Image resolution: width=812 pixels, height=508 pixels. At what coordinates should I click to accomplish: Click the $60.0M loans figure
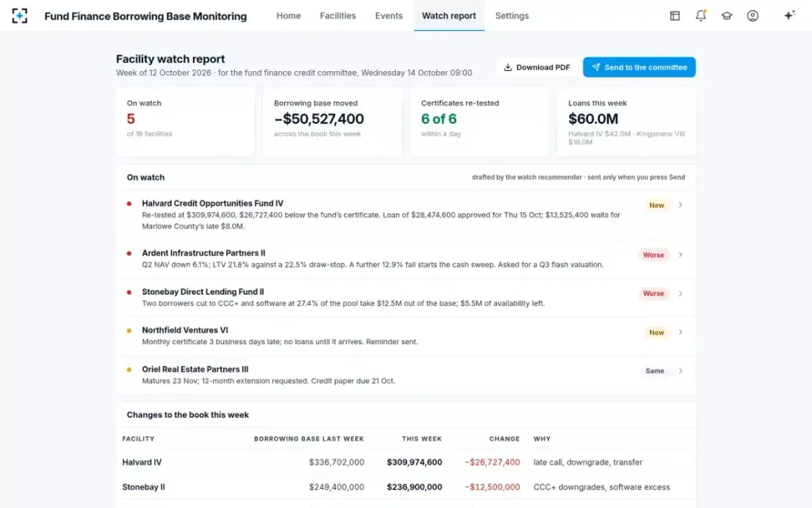[x=593, y=119]
